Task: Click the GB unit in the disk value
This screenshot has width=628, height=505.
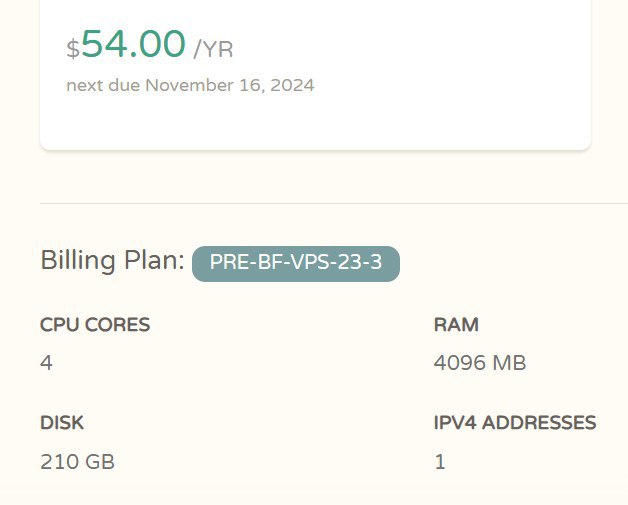Action: pos(98,461)
